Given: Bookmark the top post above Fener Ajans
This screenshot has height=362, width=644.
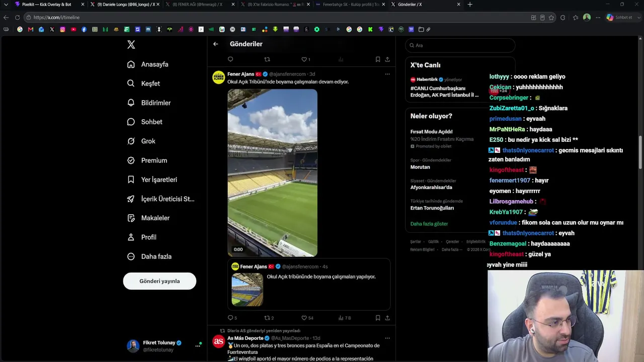Looking at the screenshot, I should 378,59.
